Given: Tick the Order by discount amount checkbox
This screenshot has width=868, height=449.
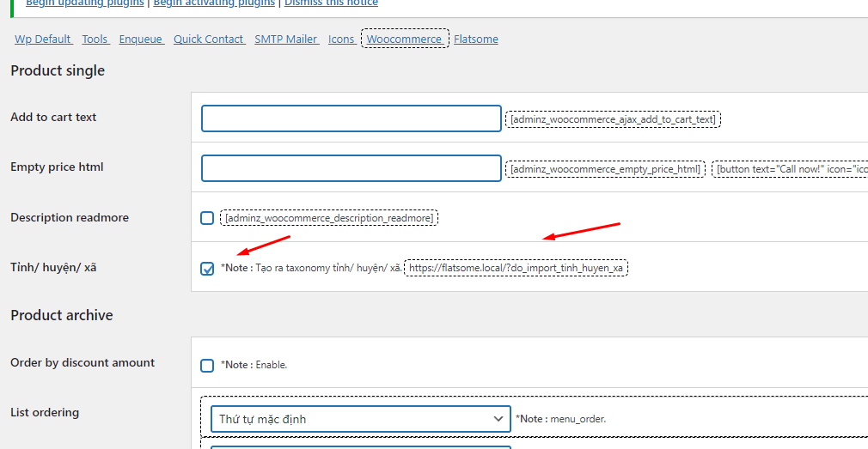Looking at the screenshot, I should pyautogui.click(x=207, y=366).
